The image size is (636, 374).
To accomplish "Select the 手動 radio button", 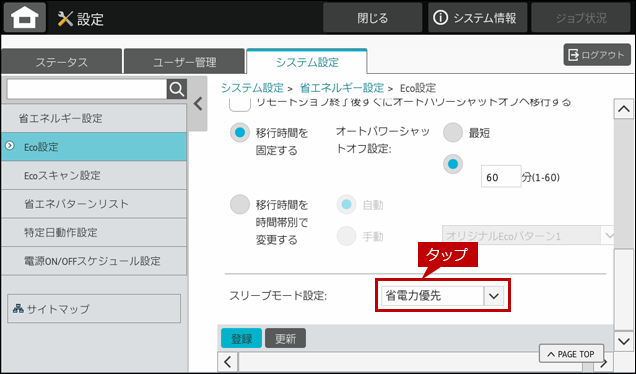I will (346, 236).
